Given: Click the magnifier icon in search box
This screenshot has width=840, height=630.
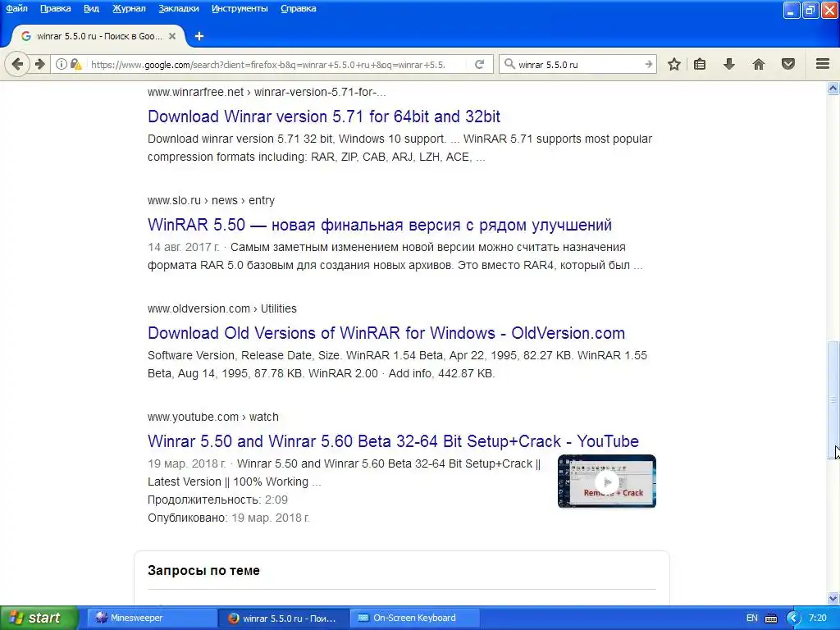Looking at the screenshot, I should pos(509,64).
